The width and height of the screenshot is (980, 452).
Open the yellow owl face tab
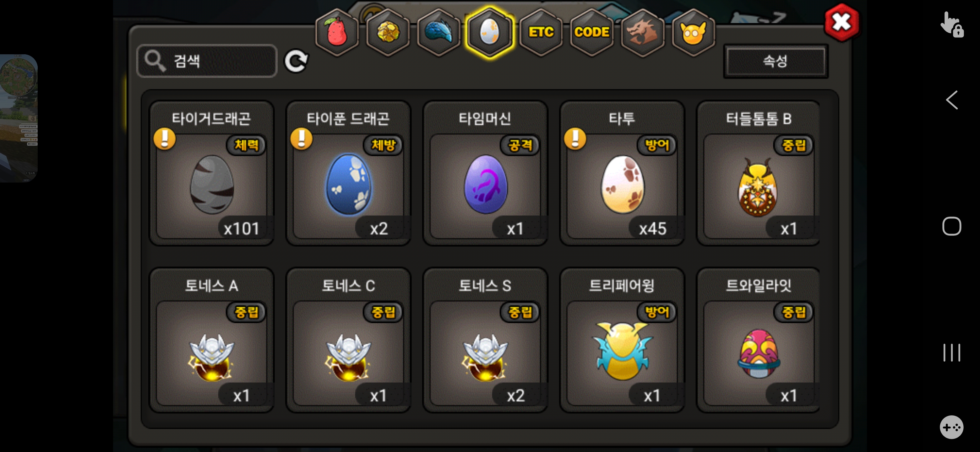click(x=693, y=33)
